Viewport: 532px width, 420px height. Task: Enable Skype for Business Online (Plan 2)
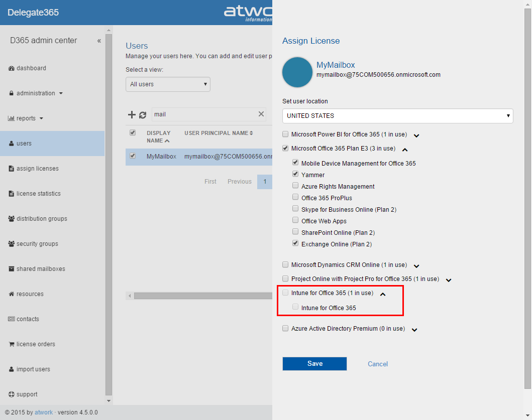(x=295, y=208)
